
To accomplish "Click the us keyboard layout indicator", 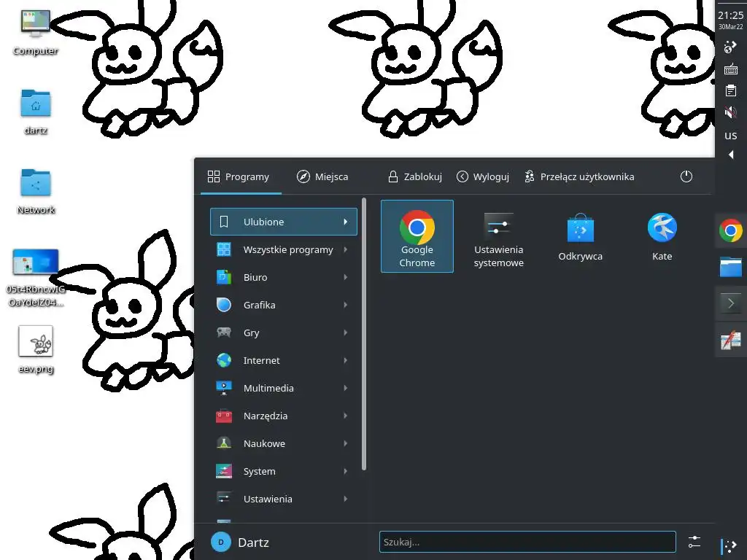I will tap(730, 135).
